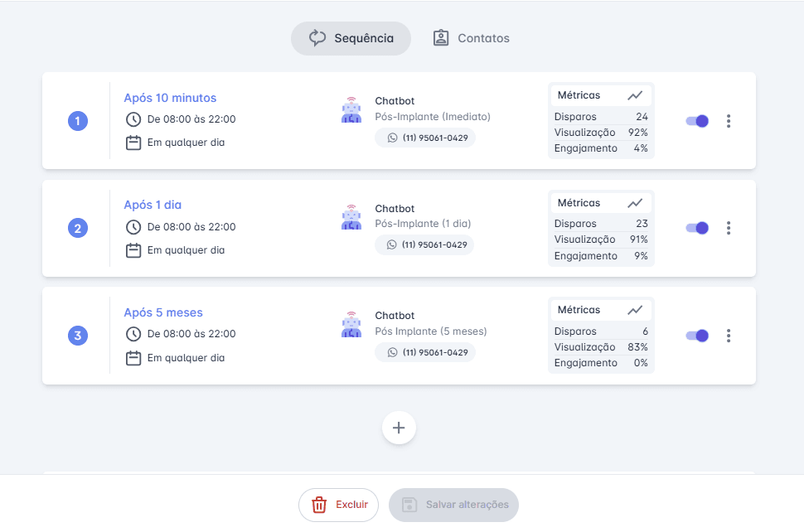Open the Após 10 minutos step link
This screenshot has width=804, height=532.
pyautogui.click(x=170, y=97)
